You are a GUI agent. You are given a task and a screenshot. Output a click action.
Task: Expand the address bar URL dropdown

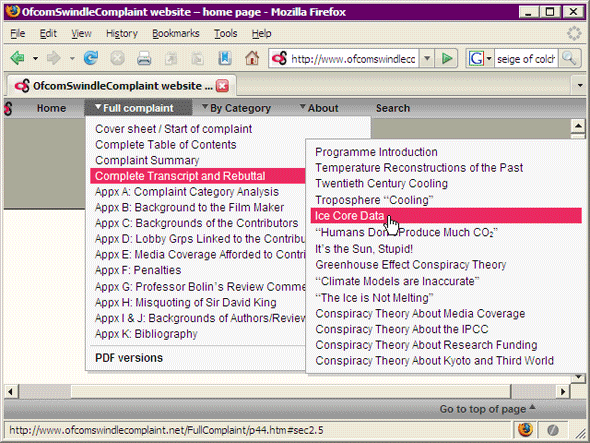tap(427, 58)
